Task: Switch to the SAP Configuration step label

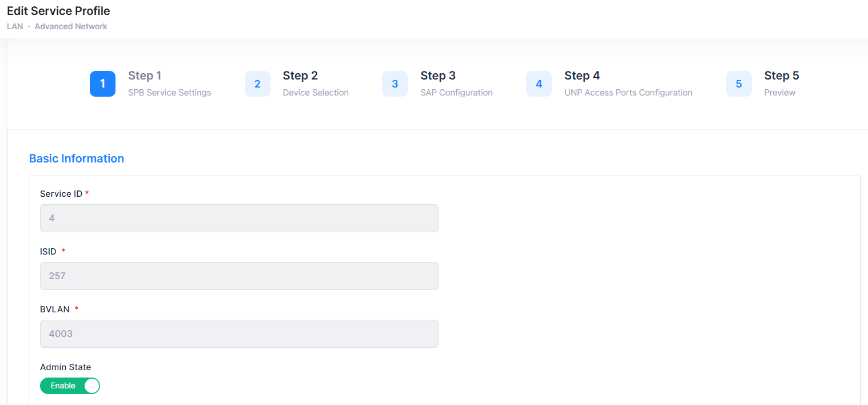Action: point(456,93)
